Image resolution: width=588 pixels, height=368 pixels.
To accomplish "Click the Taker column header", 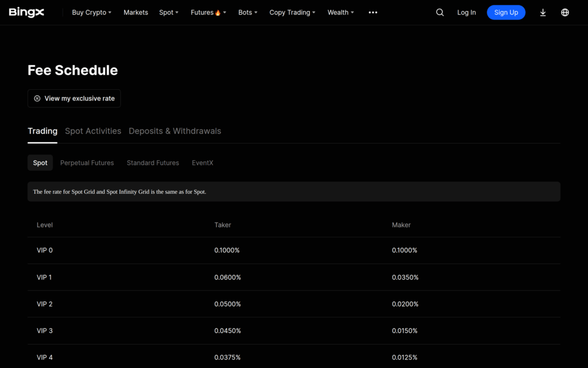I will point(223,225).
